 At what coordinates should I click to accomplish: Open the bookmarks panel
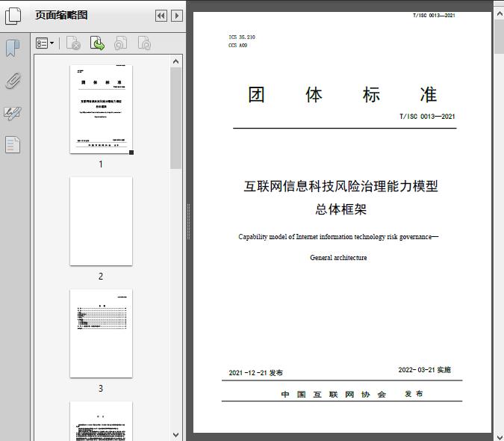13,49
